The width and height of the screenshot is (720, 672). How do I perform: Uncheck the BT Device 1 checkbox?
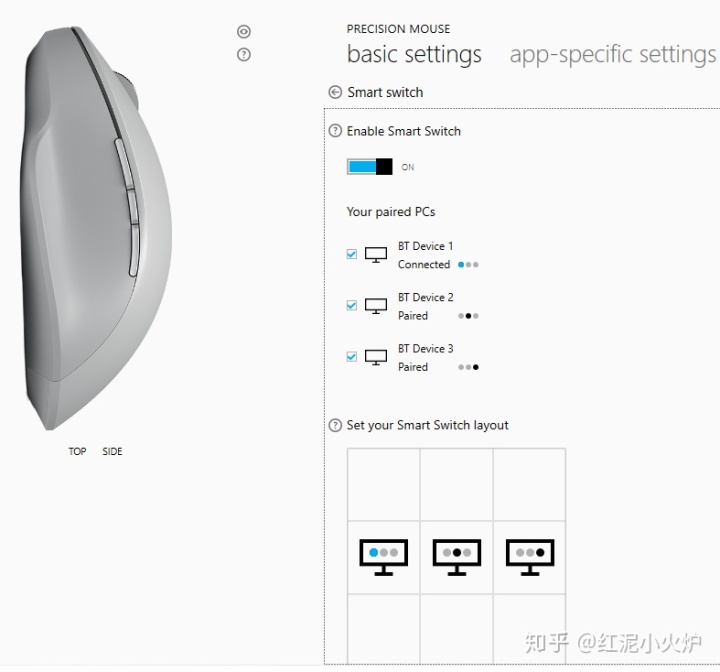(352, 254)
